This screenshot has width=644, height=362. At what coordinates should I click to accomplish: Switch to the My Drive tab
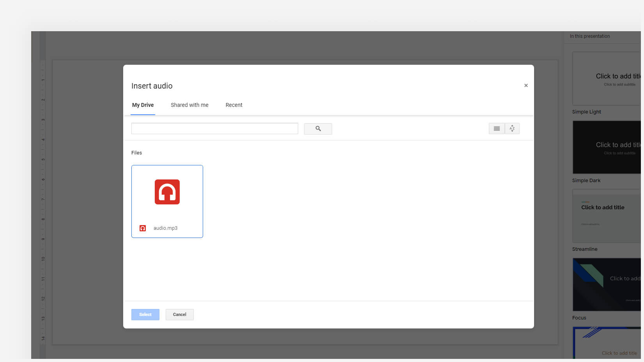[143, 105]
